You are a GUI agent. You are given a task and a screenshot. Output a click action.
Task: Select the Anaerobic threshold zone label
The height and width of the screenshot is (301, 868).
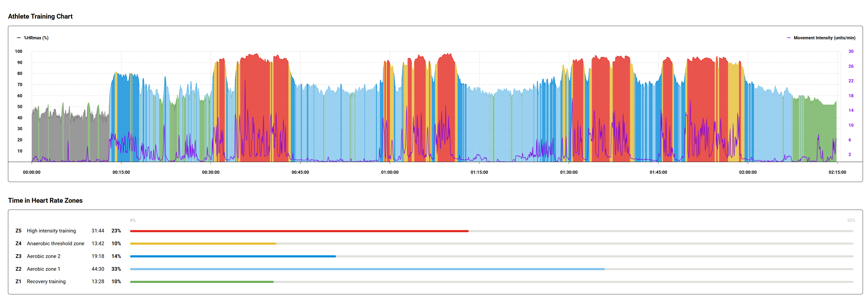(x=55, y=243)
